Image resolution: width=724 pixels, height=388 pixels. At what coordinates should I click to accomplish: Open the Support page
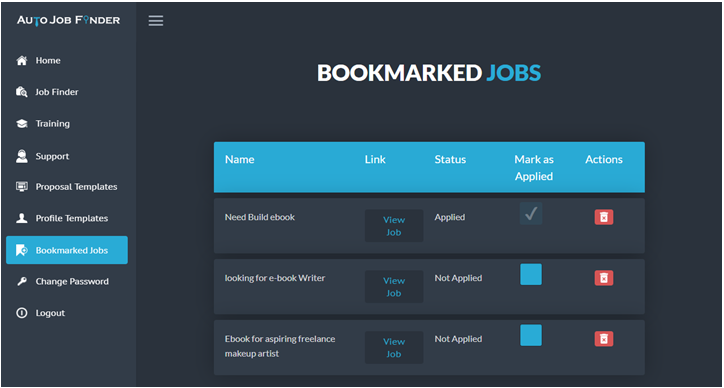tap(67, 156)
